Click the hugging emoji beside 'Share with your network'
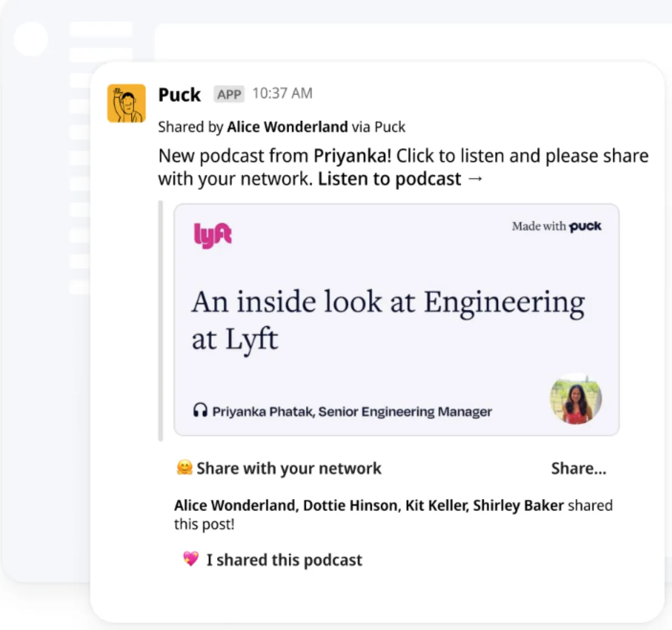The width and height of the screenshot is (672, 630). (x=184, y=468)
